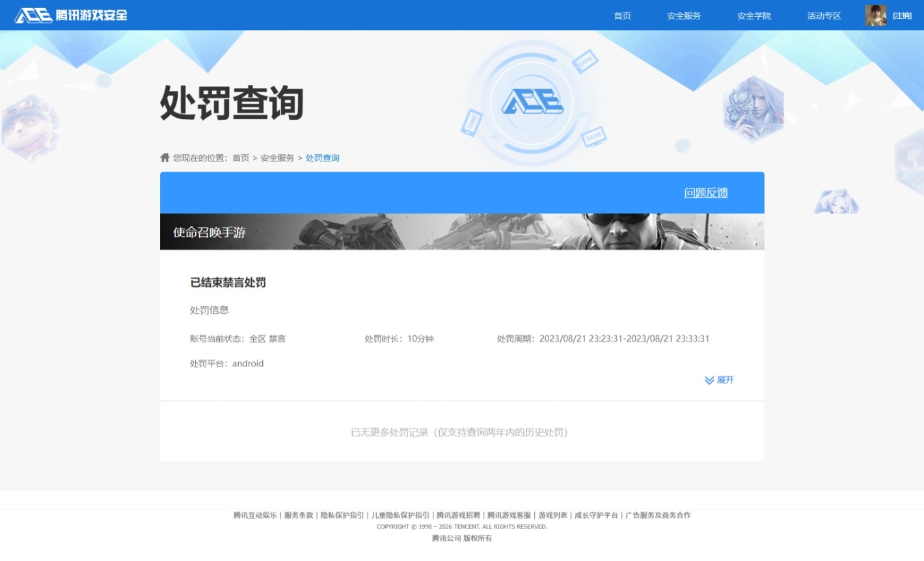Open 游戏列表 footer link
This screenshot has width=924, height=561.
point(552,515)
